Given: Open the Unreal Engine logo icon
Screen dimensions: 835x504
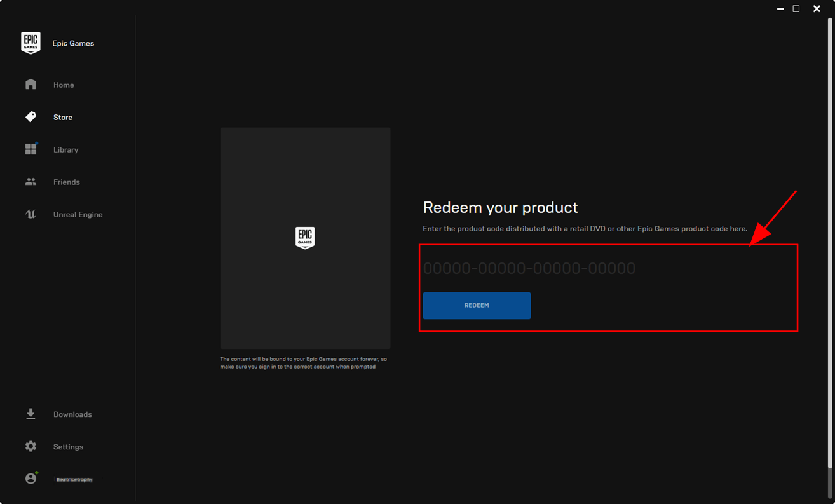Looking at the screenshot, I should [31, 214].
